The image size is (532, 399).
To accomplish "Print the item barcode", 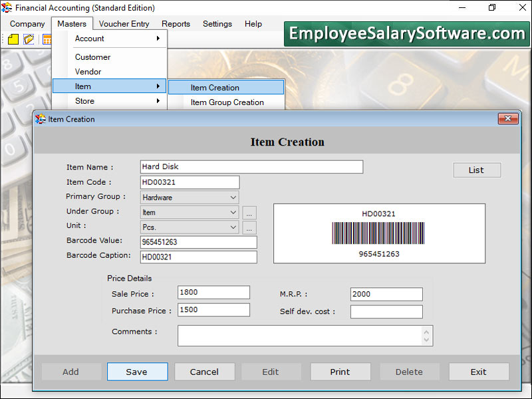I will [340, 371].
